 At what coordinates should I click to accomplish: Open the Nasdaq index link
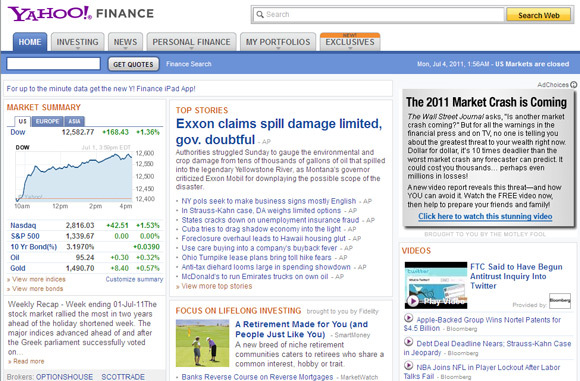tap(23, 225)
